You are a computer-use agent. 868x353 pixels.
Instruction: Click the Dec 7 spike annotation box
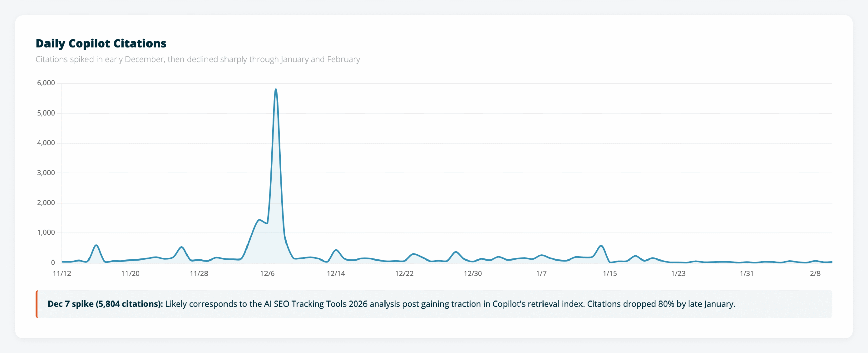[434, 304]
